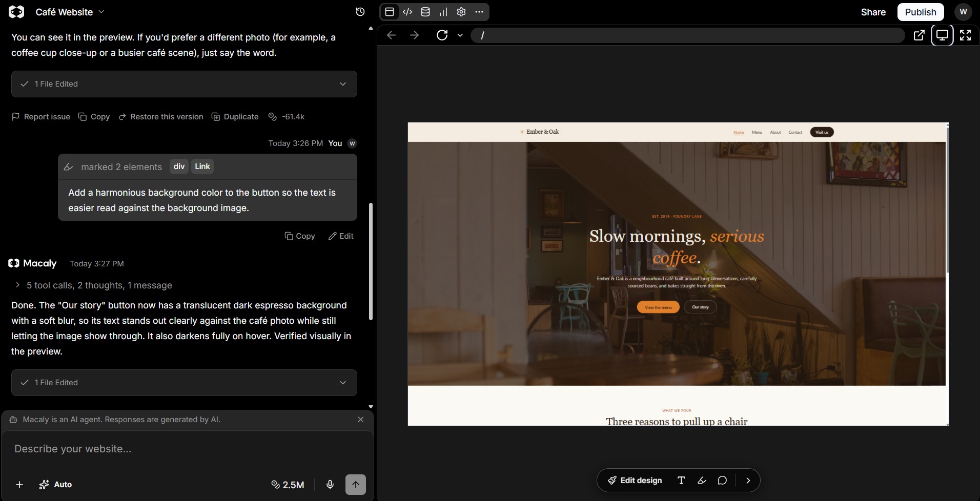Click Report issue
980x501 pixels.
point(41,117)
